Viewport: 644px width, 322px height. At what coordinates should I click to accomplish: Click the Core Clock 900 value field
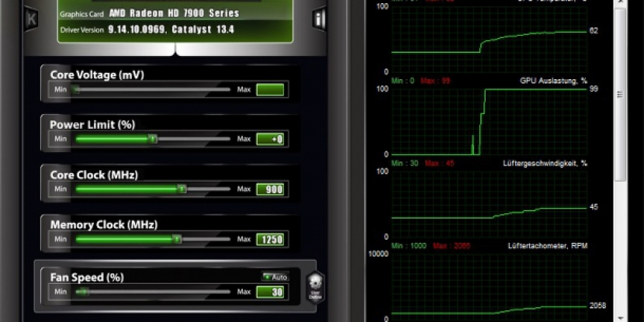click(270, 189)
